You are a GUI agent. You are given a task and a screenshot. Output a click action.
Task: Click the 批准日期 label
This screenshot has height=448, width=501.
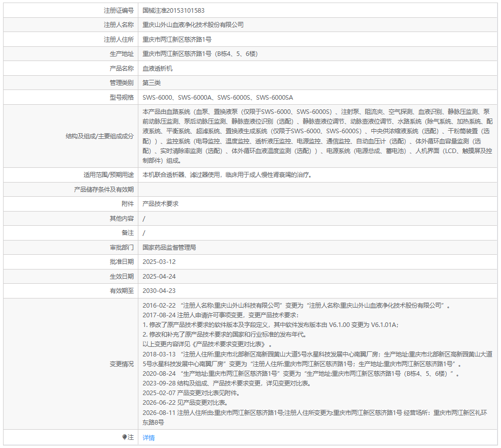pyautogui.click(x=122, y=262)
